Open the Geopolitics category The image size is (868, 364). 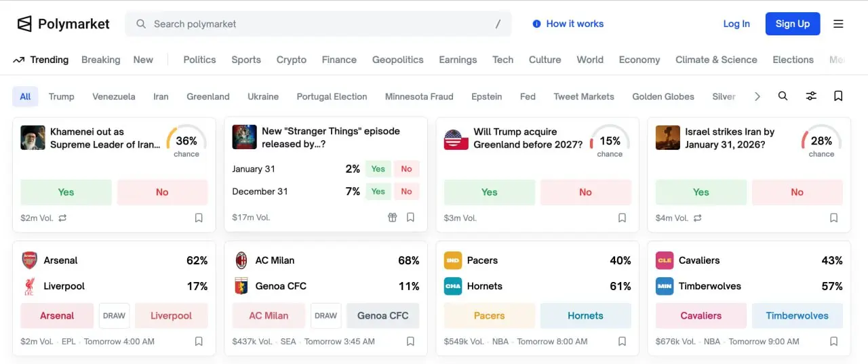398,60
